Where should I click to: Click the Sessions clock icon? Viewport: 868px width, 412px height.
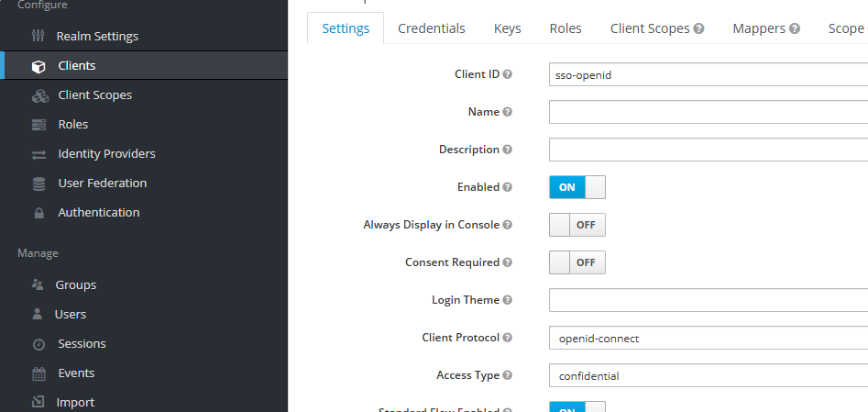(x=38, y=344)
